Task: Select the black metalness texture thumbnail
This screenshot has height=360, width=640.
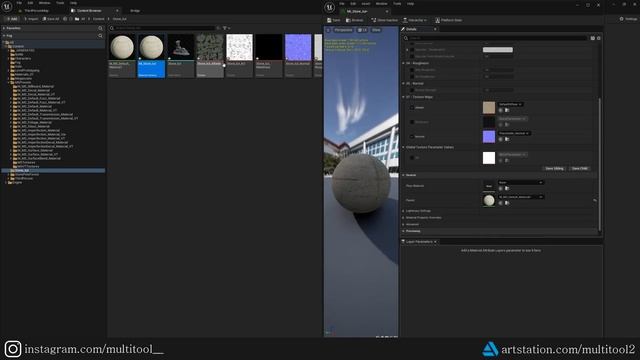Action: click(x=269, y=47)
